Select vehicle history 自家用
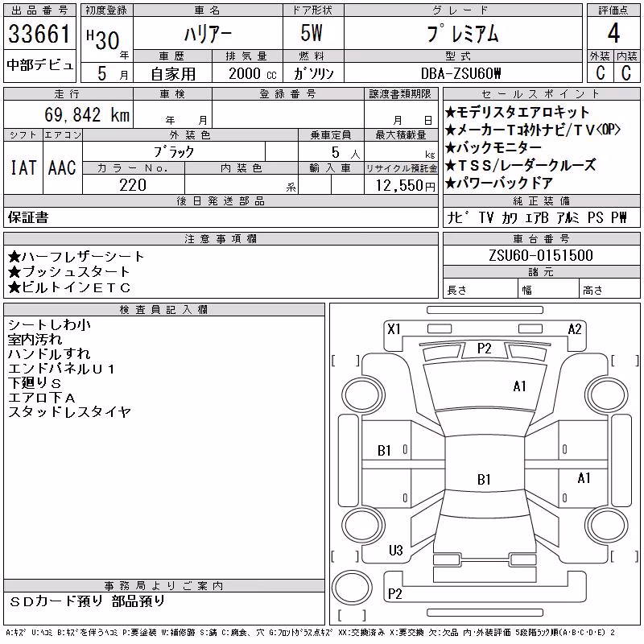The image size is (644, 644). point(173,74)
